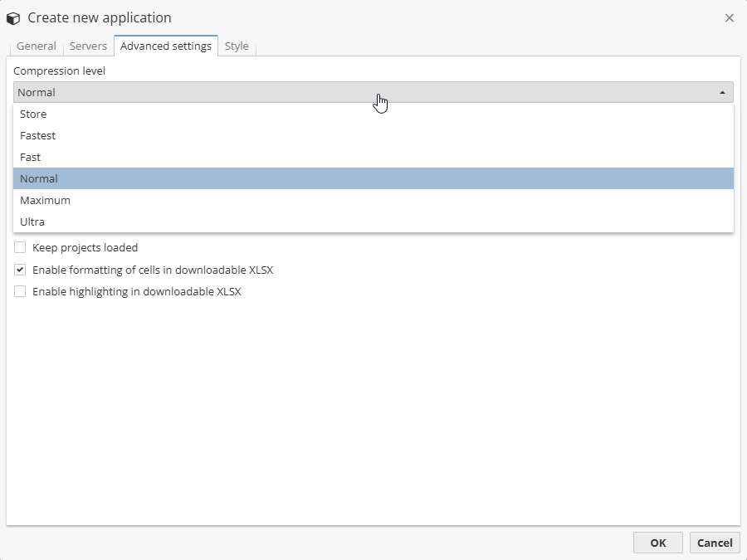
Task: Go to the Style tab
Action: (237, 46)
